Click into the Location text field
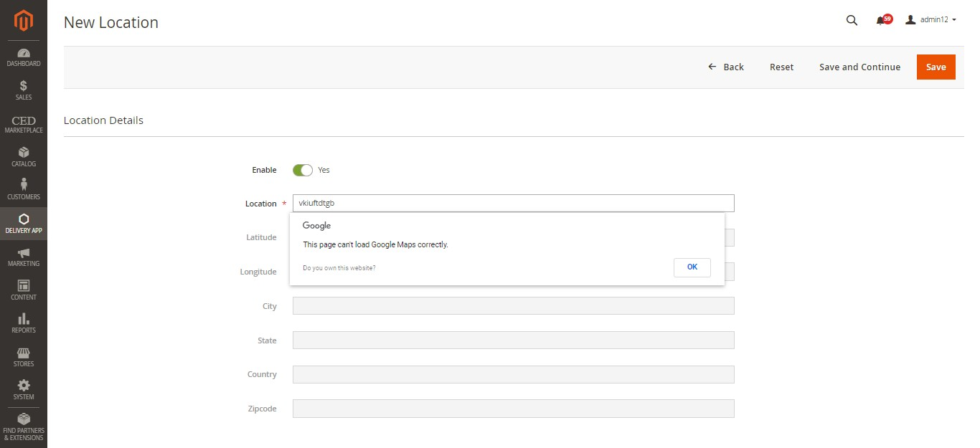This screenshot has height=448, width=980. (x=513, y=203)
